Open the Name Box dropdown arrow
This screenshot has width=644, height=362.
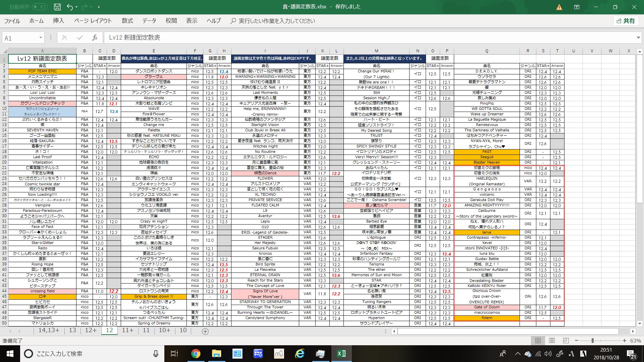pos(41,38)
